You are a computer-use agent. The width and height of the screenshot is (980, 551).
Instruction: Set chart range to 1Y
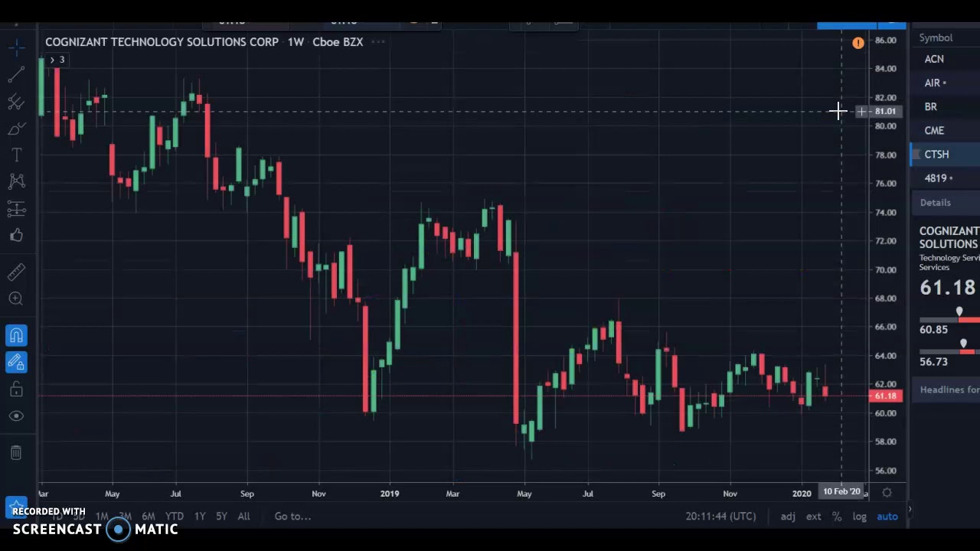[x=200, y=517]
